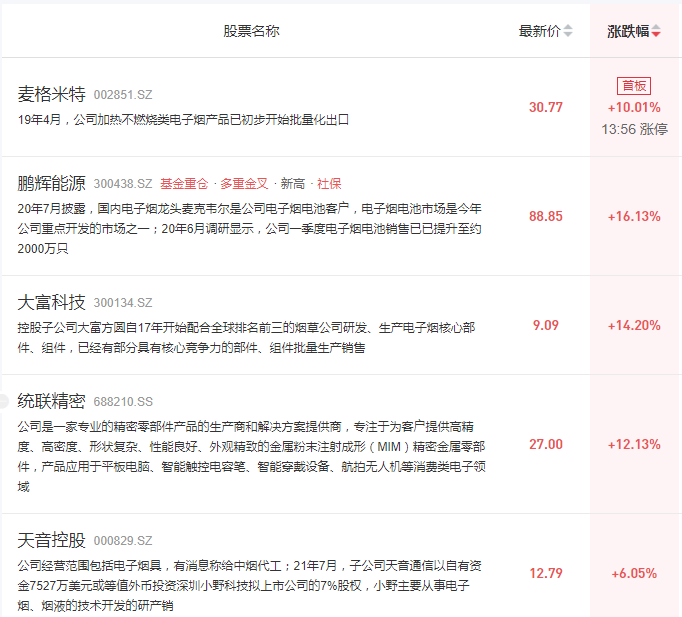Viewport: 682px width, 617px height.
Task: Open stock 大富科技
Action: (51, 302)
